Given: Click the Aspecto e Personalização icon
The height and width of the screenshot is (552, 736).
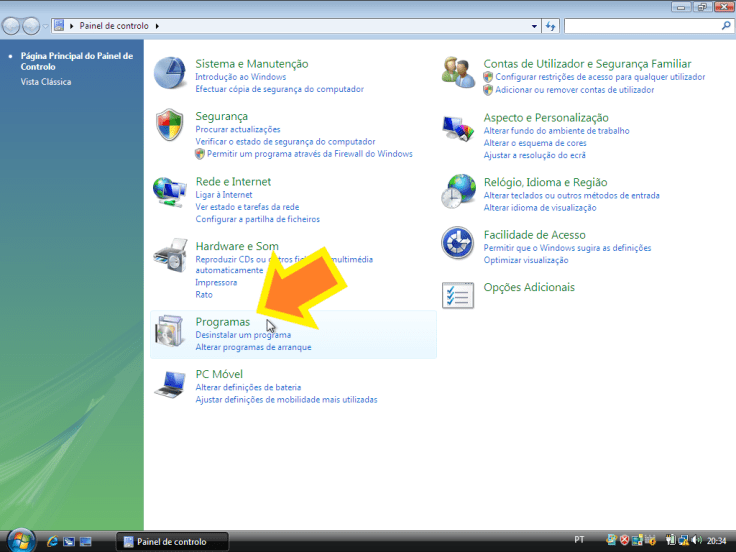Looking at the screenshot, I should (458, 128).
